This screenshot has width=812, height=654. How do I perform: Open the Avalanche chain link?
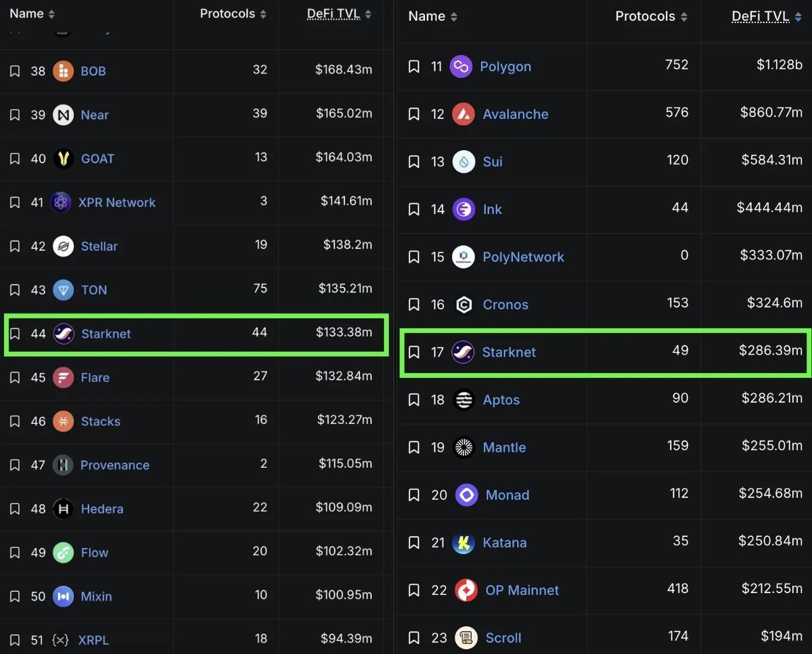pos(516,114)
